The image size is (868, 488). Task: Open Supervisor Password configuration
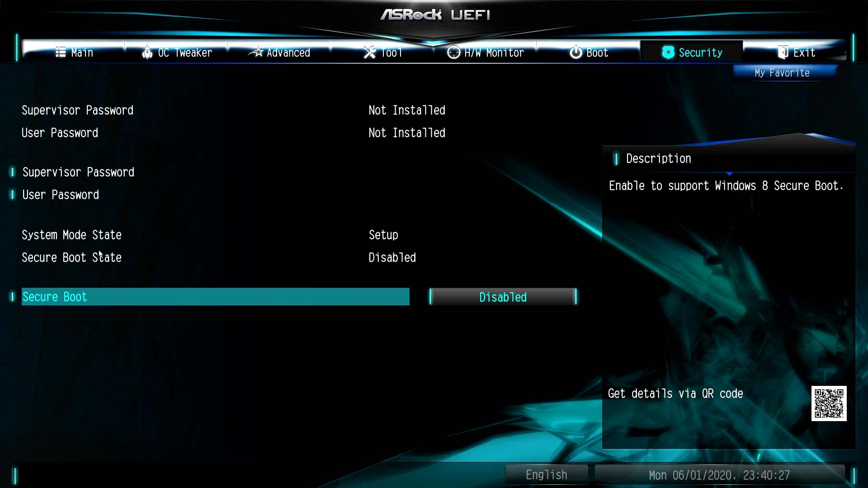click(78, 172)
